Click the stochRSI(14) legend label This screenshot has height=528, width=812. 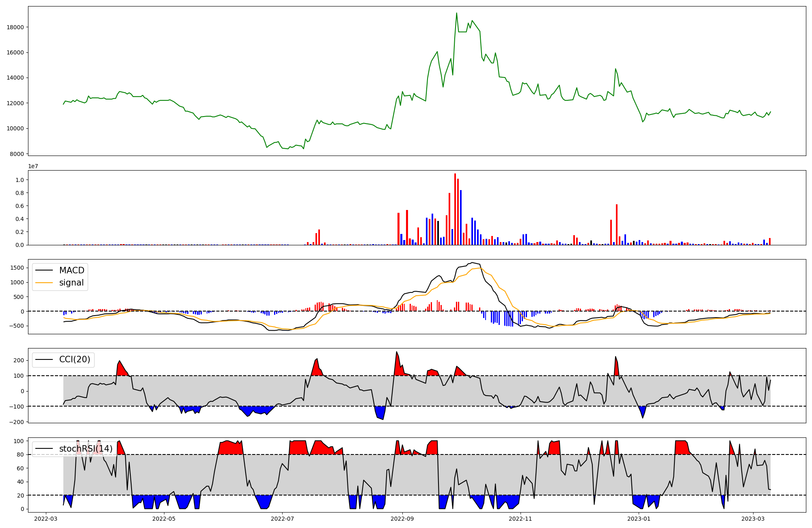(86, 449)
